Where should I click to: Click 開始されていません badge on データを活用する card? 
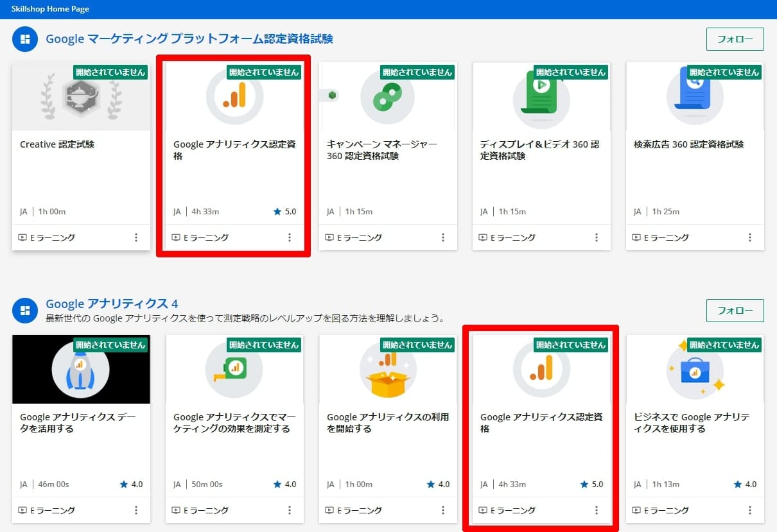pyautogui.click(x=110, y=345)
